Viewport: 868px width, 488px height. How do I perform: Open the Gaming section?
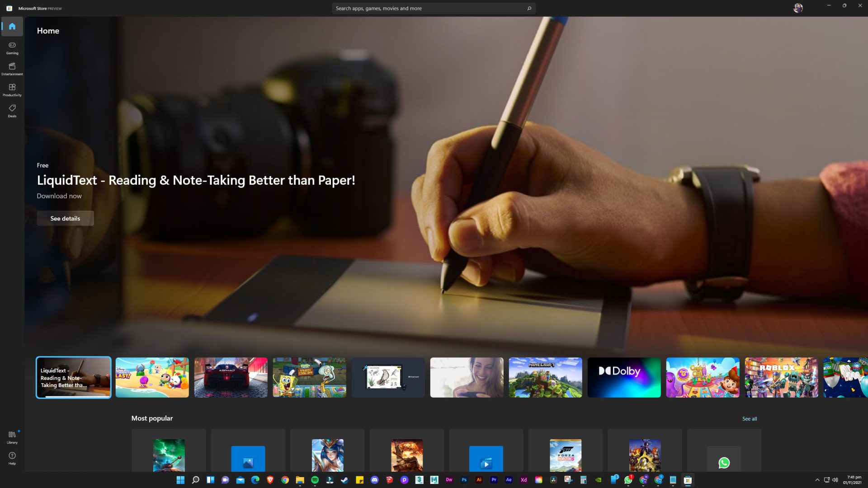pyautogui.click(x=12, y=48)
